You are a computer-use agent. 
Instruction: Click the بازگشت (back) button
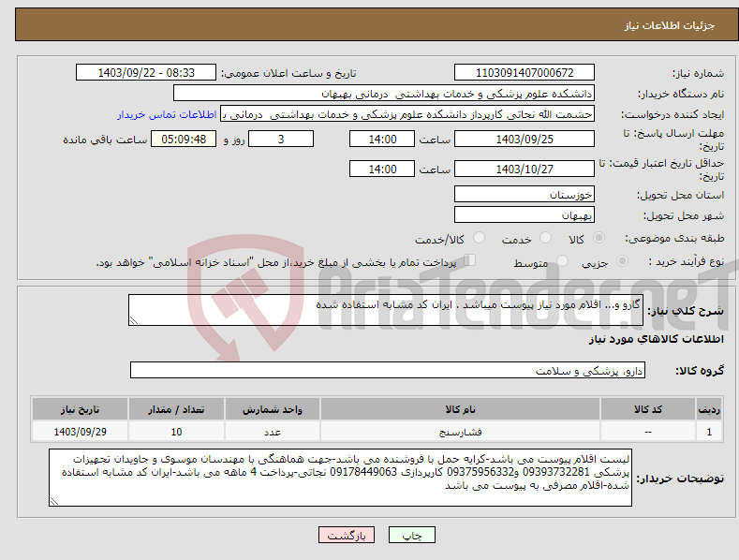pyautogui.click(x=347, y=535)
